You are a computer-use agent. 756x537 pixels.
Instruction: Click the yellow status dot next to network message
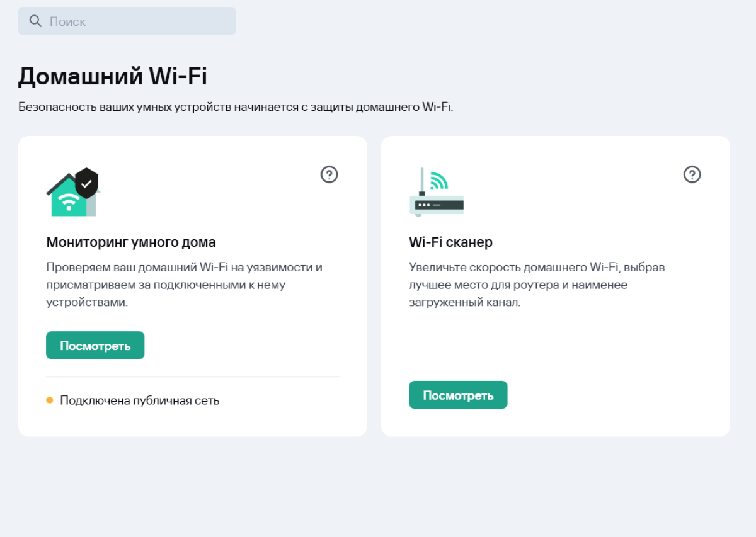click(x=51, y=399)
